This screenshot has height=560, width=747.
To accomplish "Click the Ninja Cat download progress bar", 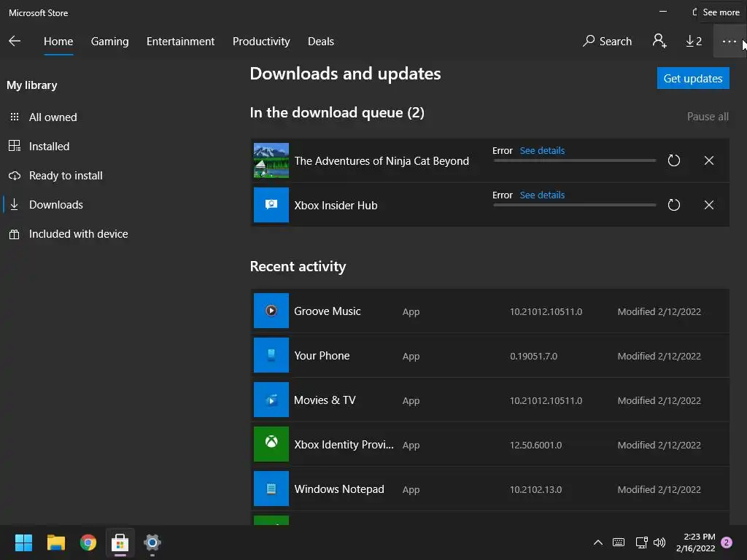I will coord(575,160).
